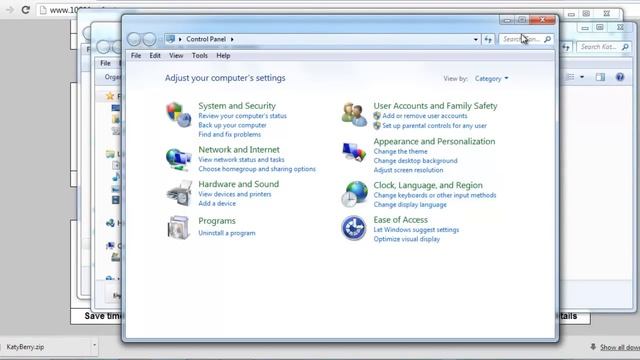Open the View menu
Screen dimensions: 640x360
pyautogui.click(x=176, y=56)
